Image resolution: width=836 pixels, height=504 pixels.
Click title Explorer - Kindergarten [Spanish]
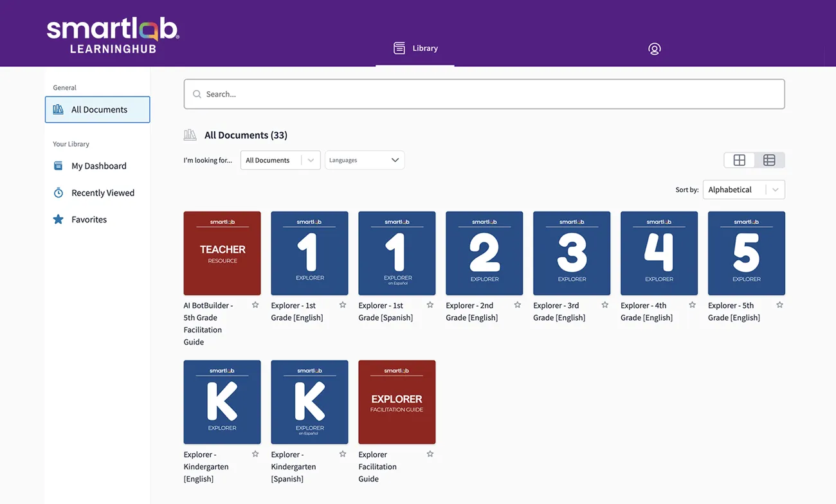(x=294, y=467)
